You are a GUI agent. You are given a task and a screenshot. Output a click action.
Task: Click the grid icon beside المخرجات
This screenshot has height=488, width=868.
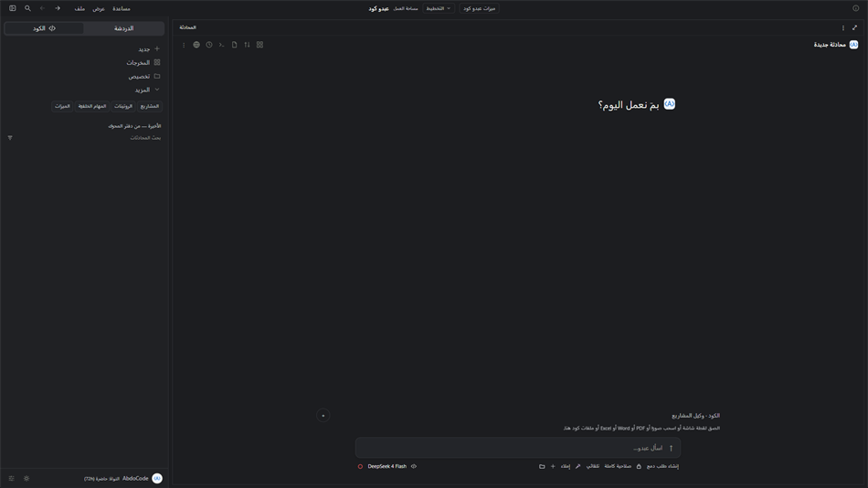point(157,62)
